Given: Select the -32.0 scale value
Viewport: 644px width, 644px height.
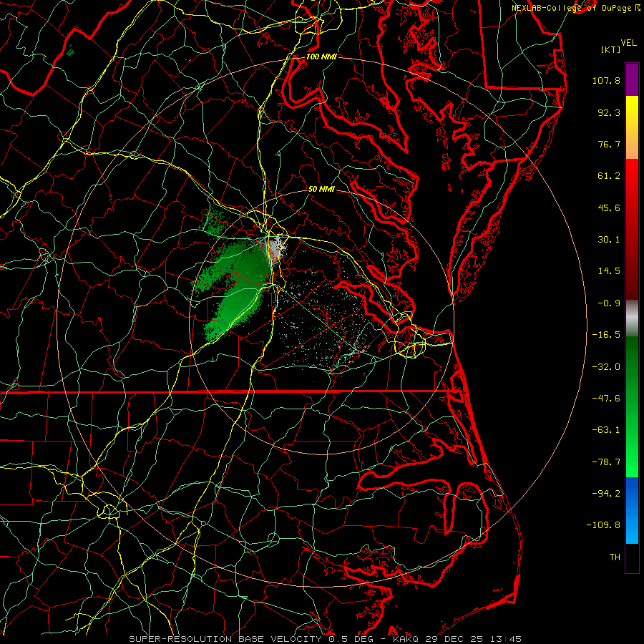Looking at the screenshot, I should (x=606, y=367).
